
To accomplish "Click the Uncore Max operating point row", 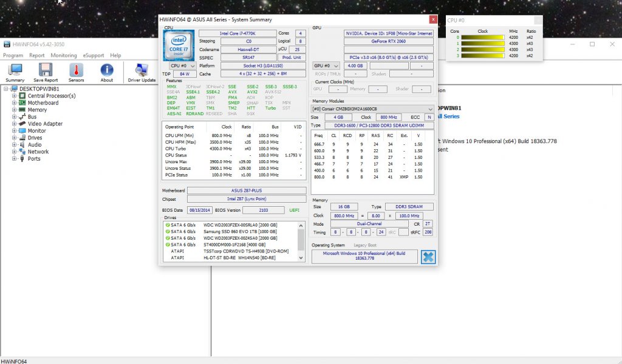I will point(234,161).
